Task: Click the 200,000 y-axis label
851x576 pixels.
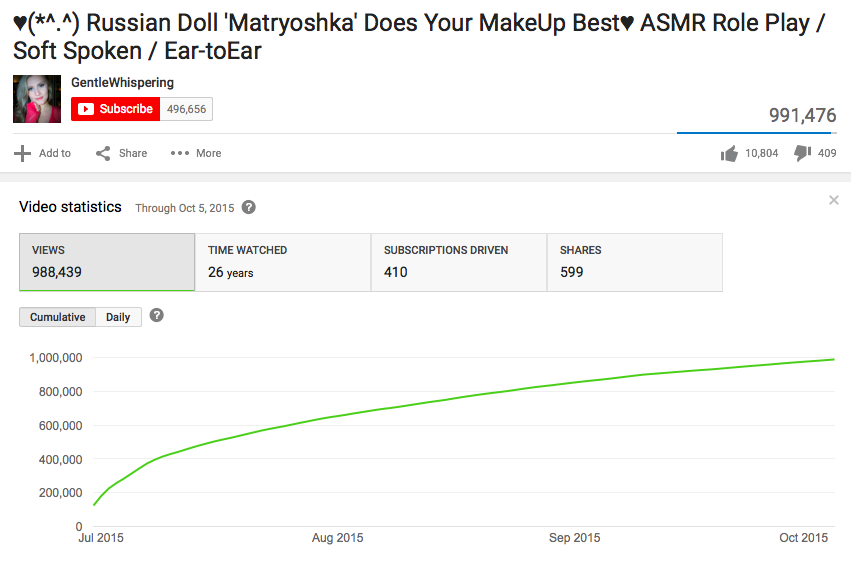Action: (60, 493)
